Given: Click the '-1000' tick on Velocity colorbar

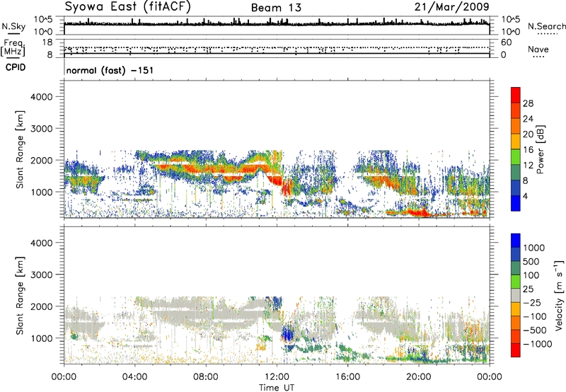Looking at the screenshot, I should pyautogui.click(x=537, y=344).
